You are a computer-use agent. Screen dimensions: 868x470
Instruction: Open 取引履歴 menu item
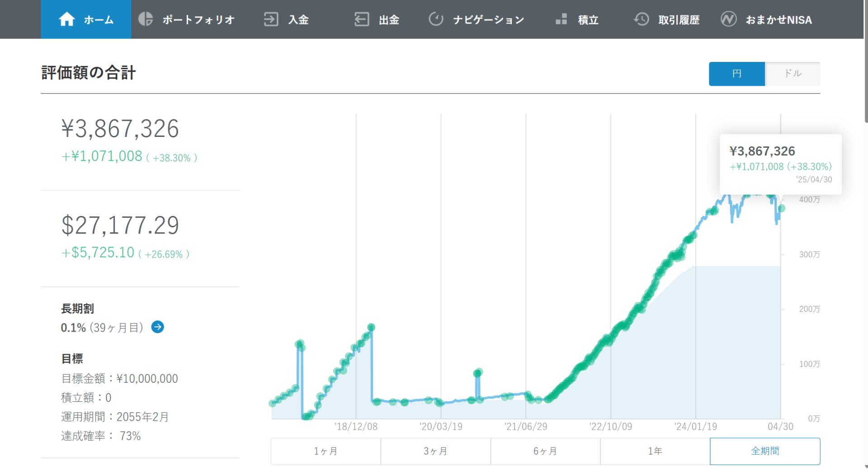click(679, 20)
